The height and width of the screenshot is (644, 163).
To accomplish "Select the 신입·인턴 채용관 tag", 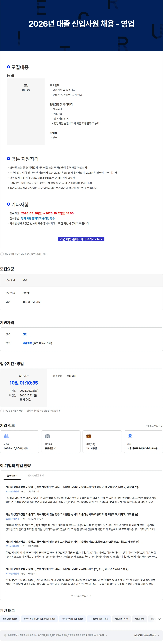I will point(10,619).
